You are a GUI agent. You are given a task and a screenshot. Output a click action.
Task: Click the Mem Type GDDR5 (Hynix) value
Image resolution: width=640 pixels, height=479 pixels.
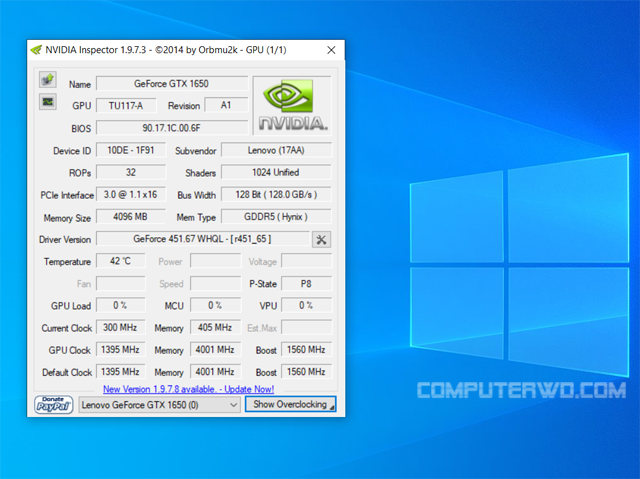[276, 217]
